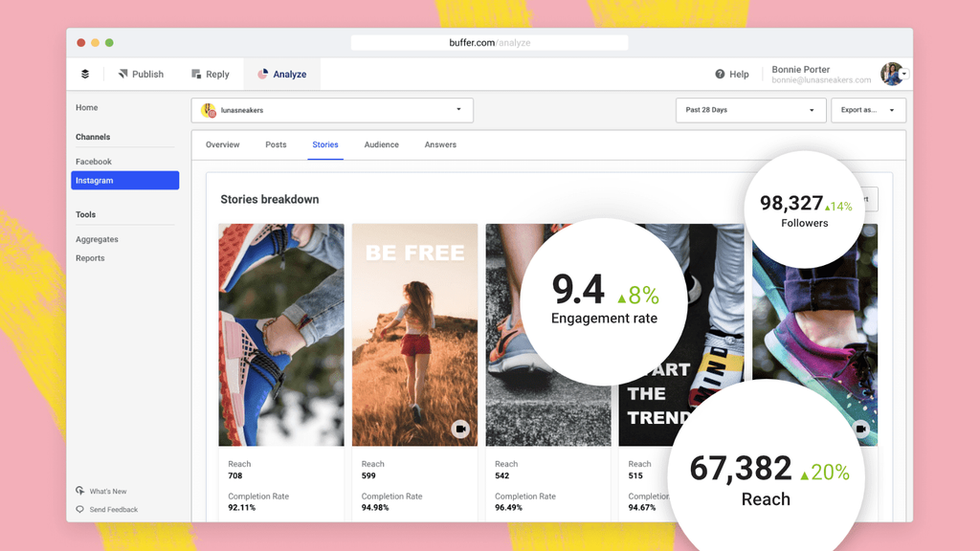
Task: Click the Reply chat icon
Action: [196, 74]
